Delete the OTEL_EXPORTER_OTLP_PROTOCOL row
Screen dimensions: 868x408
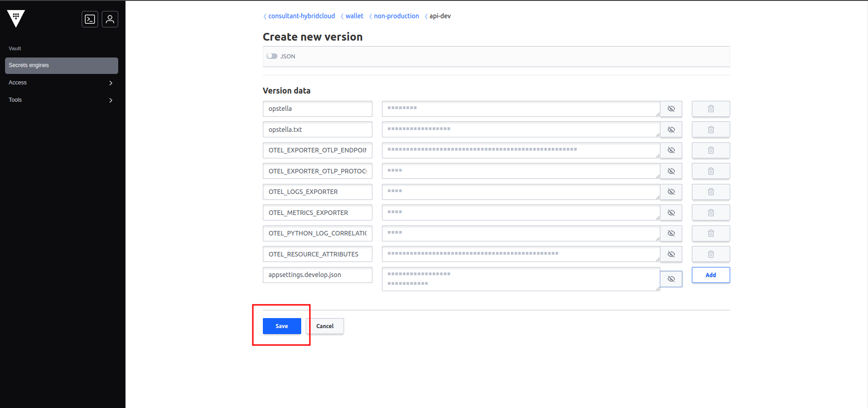pos(711,171)
